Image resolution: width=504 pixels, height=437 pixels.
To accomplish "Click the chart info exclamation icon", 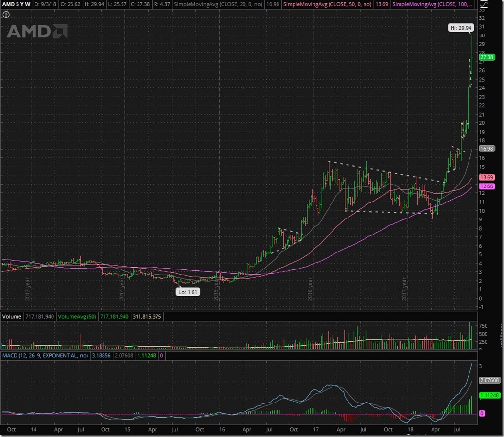I will pos(6,15).
